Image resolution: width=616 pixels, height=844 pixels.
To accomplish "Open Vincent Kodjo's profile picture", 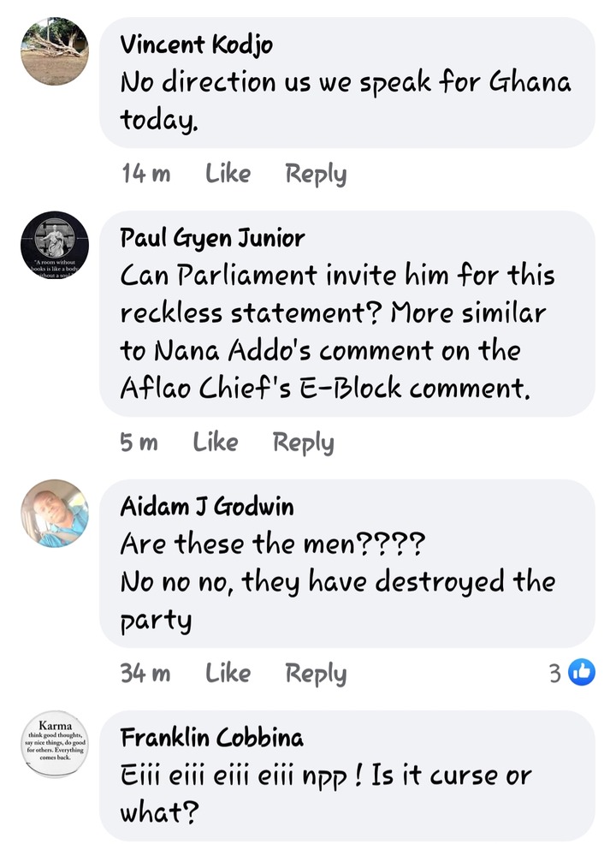I will (x=55, y=51).
